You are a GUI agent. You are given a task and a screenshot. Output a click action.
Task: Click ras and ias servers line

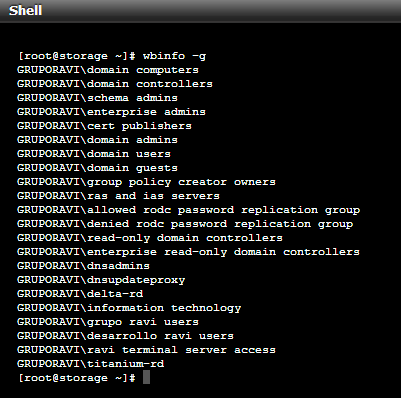point(118,196)
